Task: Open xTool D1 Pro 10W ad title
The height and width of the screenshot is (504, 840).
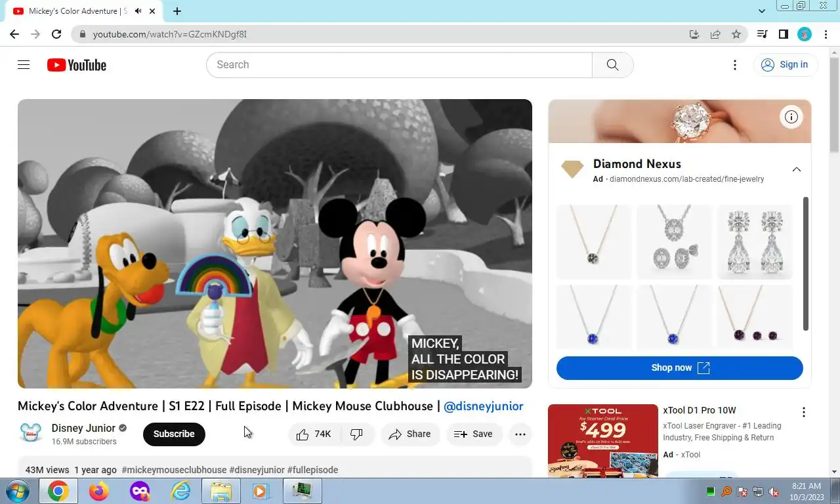Action: [700, 411]
